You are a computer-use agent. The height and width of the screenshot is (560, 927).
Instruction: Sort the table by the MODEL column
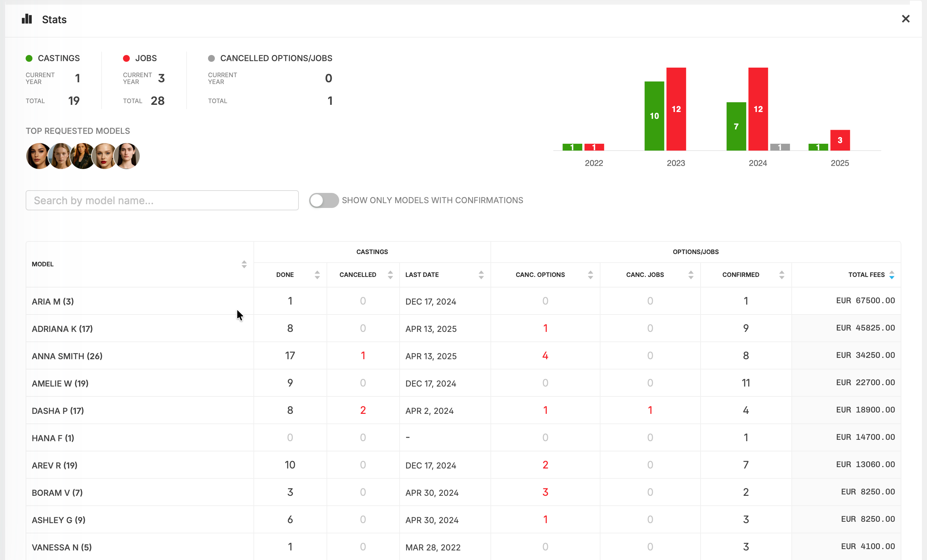244,264
